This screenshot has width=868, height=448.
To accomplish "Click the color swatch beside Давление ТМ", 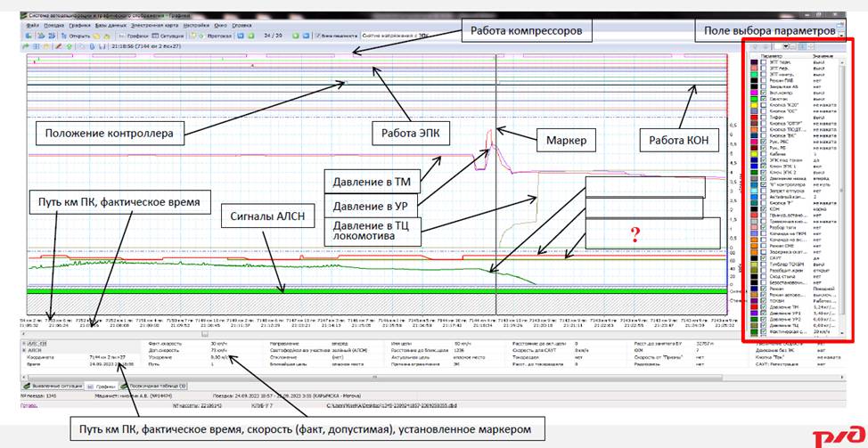I will 754,306.
